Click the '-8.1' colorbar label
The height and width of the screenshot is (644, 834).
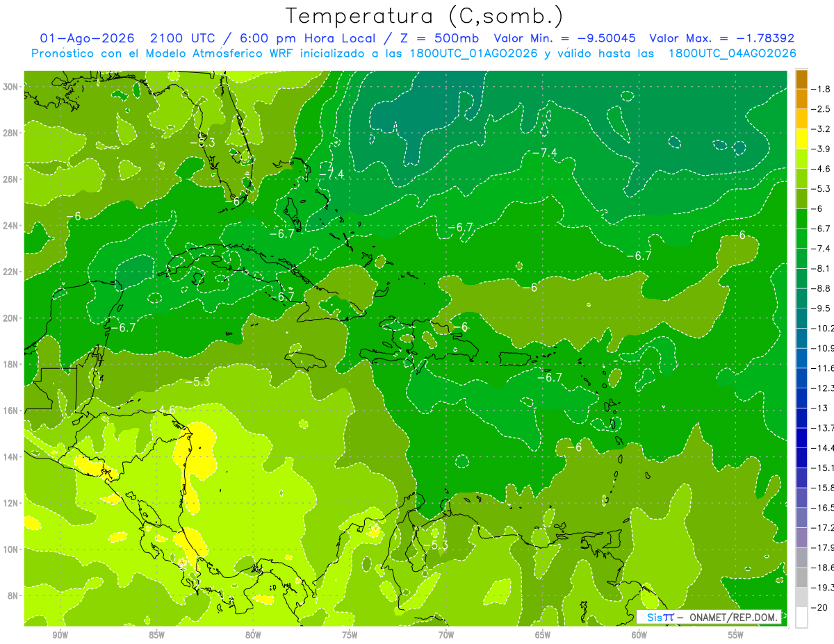[821, 268]
